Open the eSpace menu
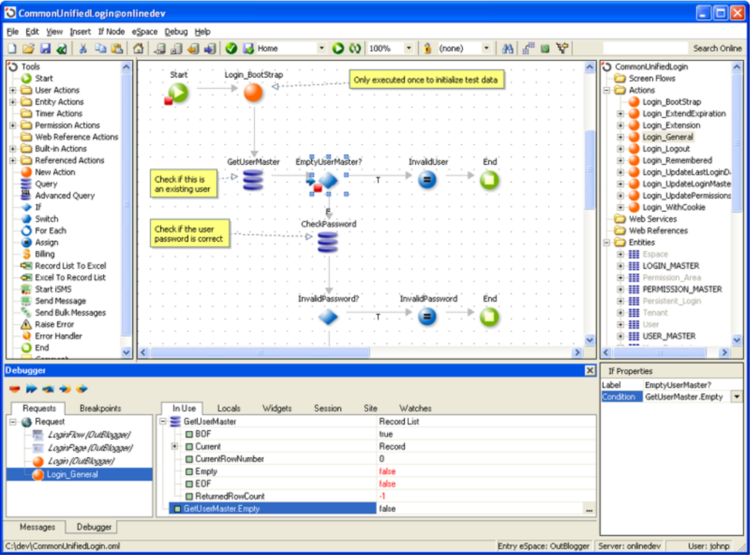The height and width of the screenshot is (555, 750). click(x=144, y=32)
